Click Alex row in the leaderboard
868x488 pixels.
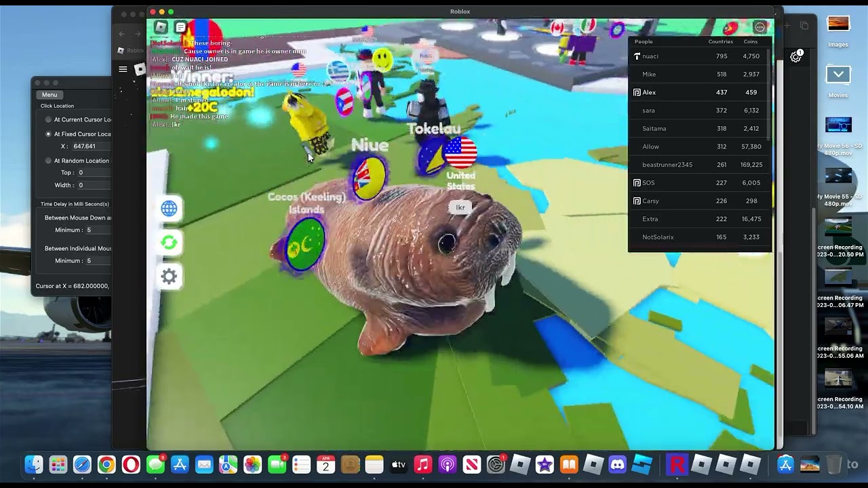[x=698, y=92]
